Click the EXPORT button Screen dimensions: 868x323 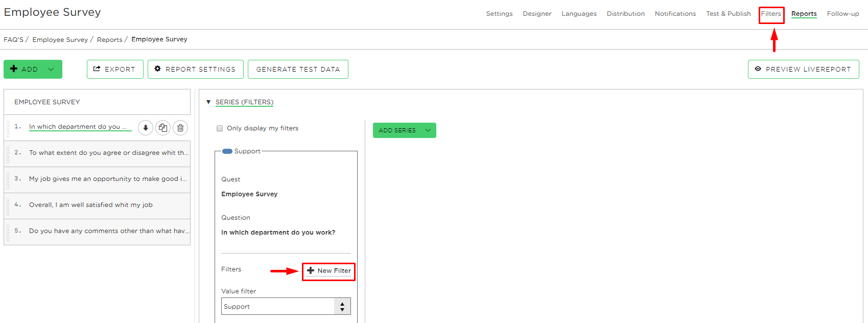(114, 69)
